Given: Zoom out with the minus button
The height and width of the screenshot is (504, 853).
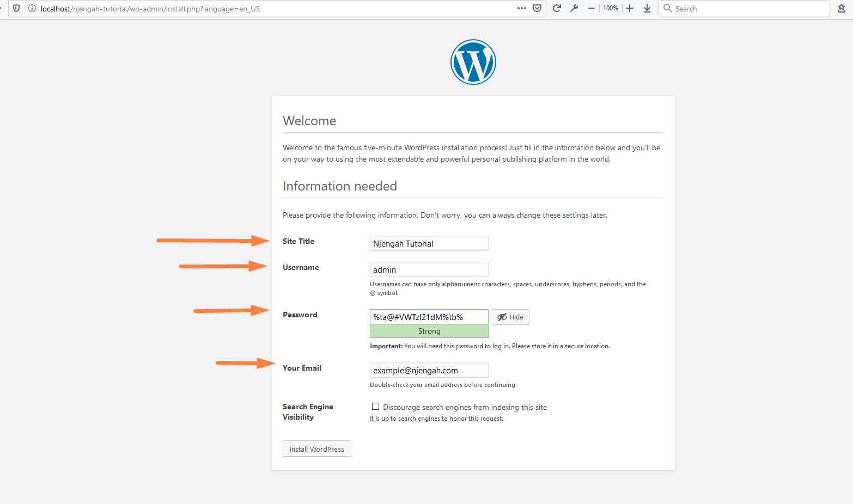Looking at the screenshot, I should (592, 8).
